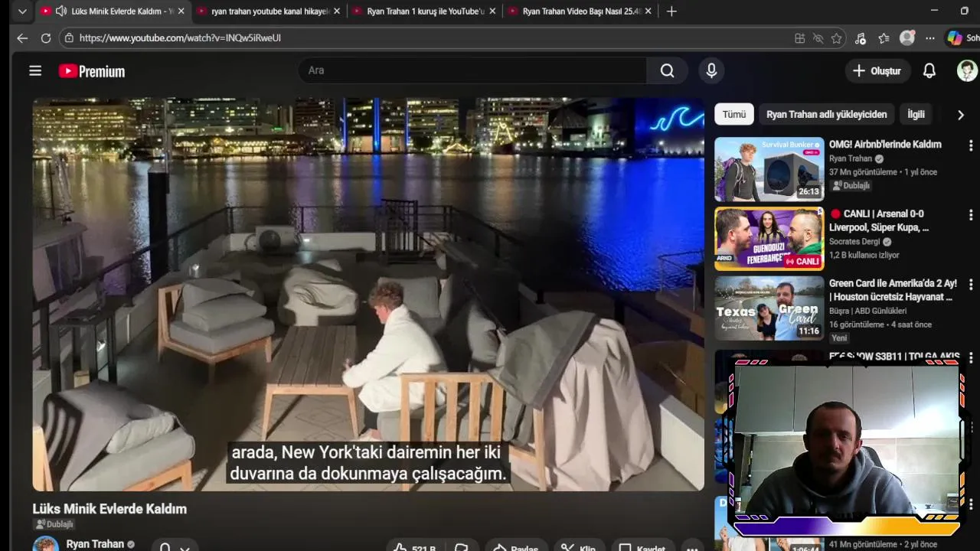Open a new browser tab with plus
The width and height of the screenshot is (980, 551).
[671, 11]
